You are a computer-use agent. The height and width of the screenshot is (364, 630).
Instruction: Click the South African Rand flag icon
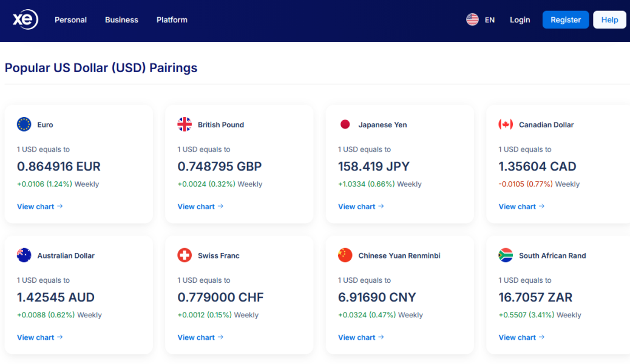[x=506, y=255]
